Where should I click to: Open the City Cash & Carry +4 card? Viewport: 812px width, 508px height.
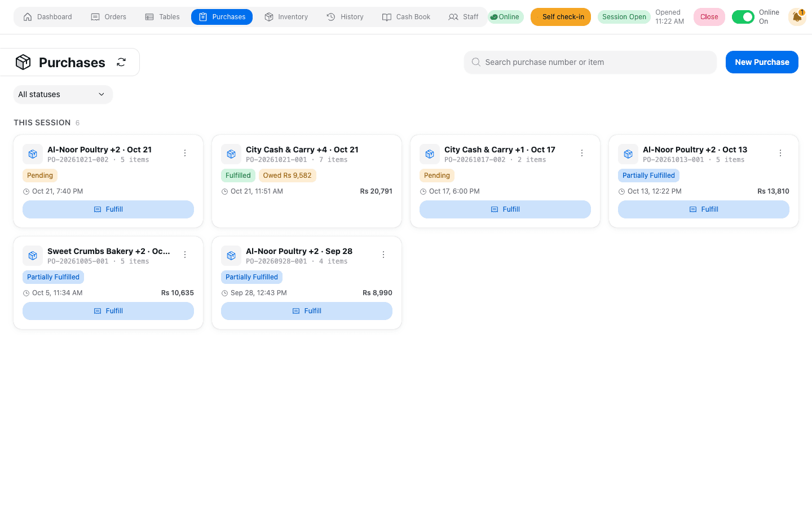307,181
